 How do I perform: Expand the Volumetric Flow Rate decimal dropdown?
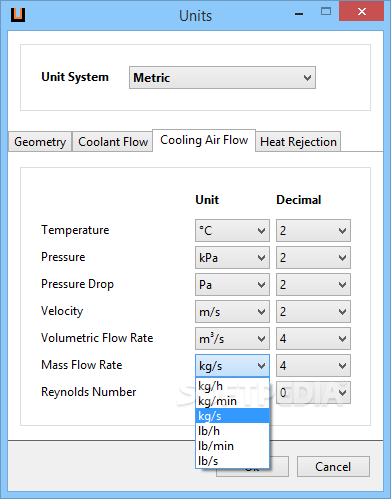pos(313,338)
